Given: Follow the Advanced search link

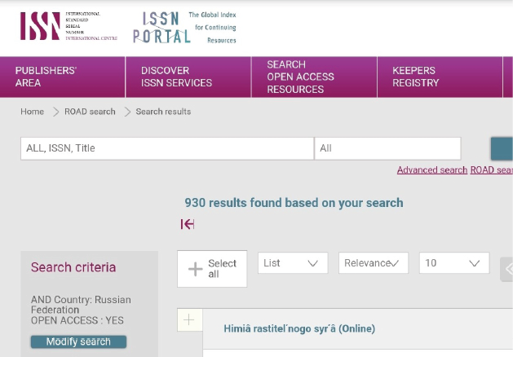Looking at the screenshot, I should (432, 170).
